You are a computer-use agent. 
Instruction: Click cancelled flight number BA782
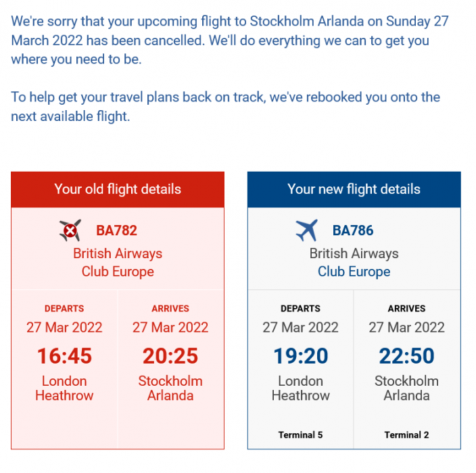(116, 230)
